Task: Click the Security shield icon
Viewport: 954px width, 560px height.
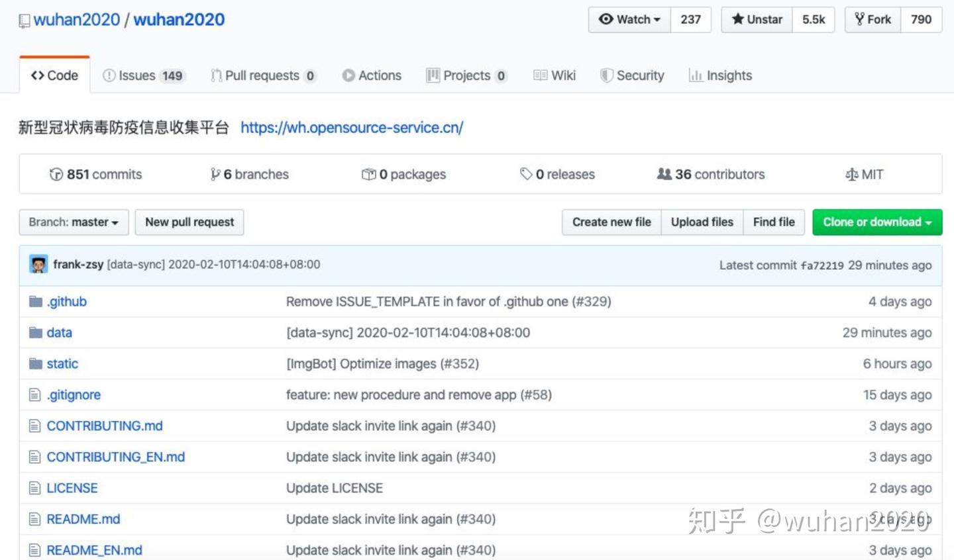Action: (x=608, y=75)
